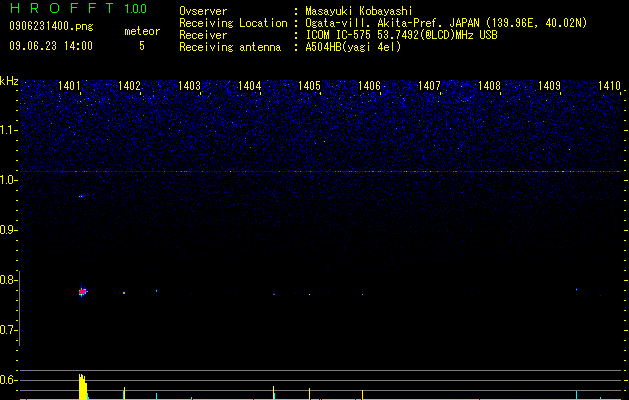
Task: Select the 1401 time marker
Action: click(69, 85)
